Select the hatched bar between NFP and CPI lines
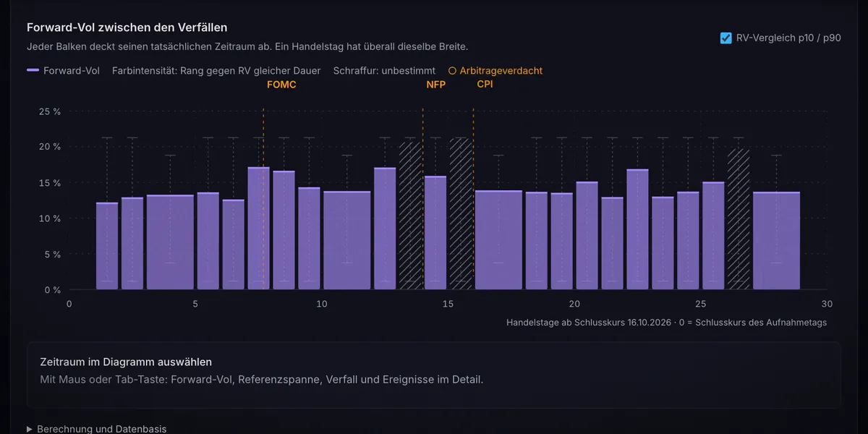The width and height of the screenshot is (868, 434). 461,214
